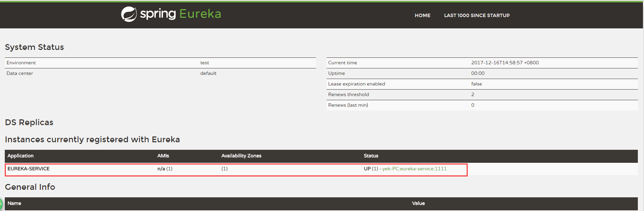Click the Status column header
The width and height of the screenshot is (644, 211).
pos(371,156)
